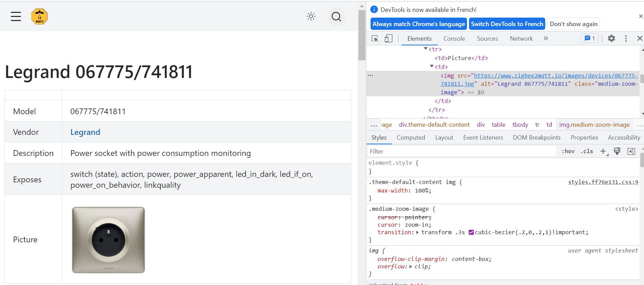The width and height of the screenshot is (644, 285).
Task: Expand the transition transform property triangle
Action: [418, 232]
